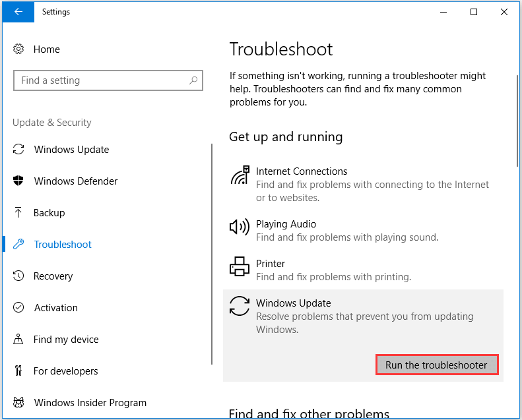Click the Home gear icon

coord(18,49)
